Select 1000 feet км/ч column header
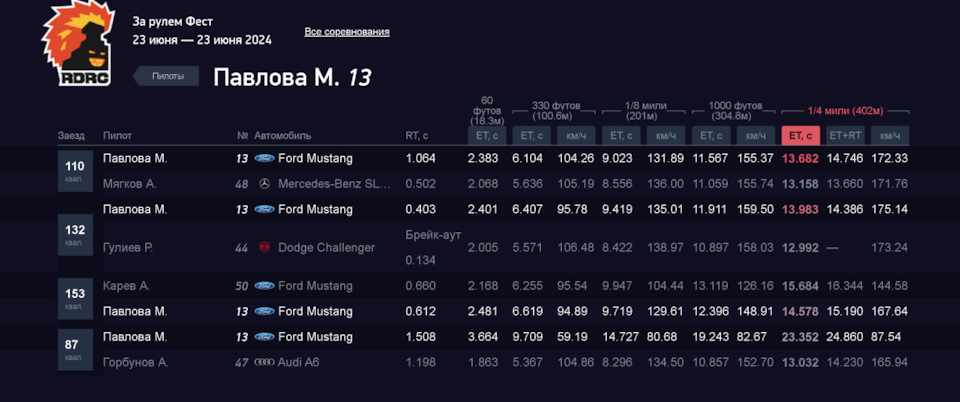This screenshot has height=402, width=960. [755, 136]
